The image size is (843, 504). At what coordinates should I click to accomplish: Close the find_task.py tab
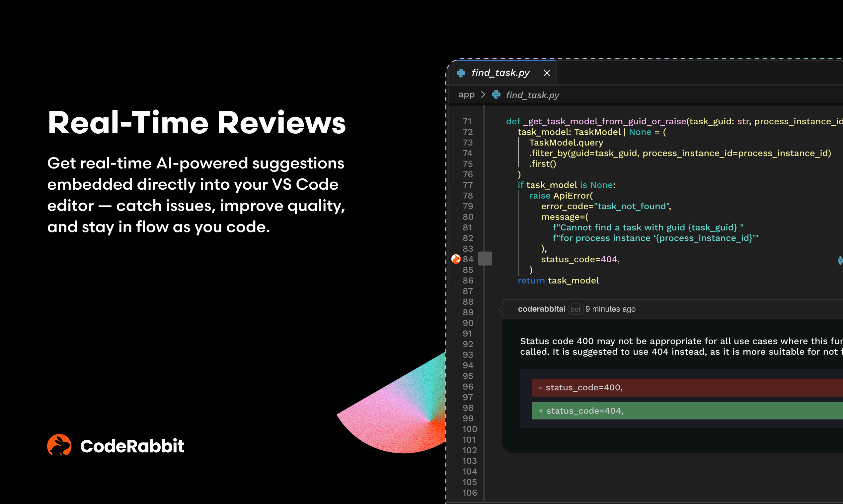(547, 73)
